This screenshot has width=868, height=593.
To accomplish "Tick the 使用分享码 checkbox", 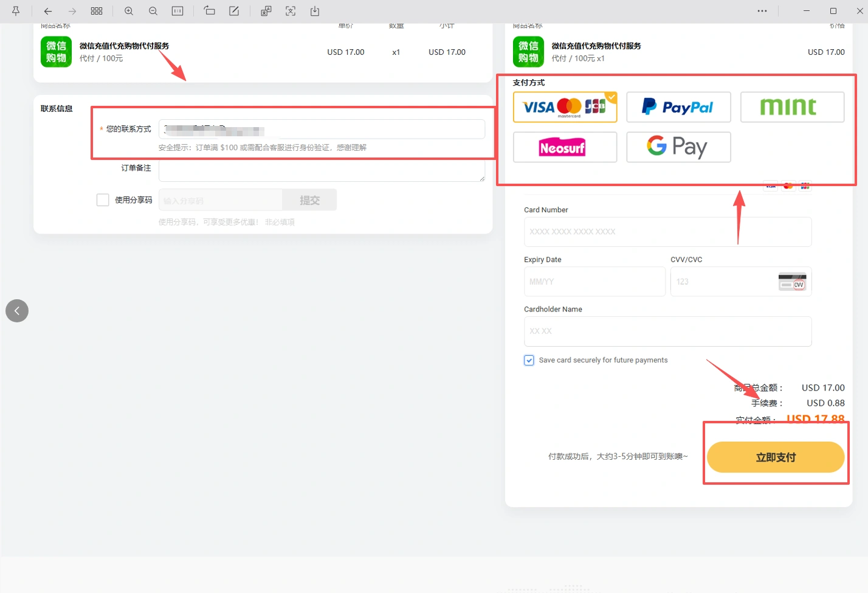I will pyautogui.click(x=103, y=200).
